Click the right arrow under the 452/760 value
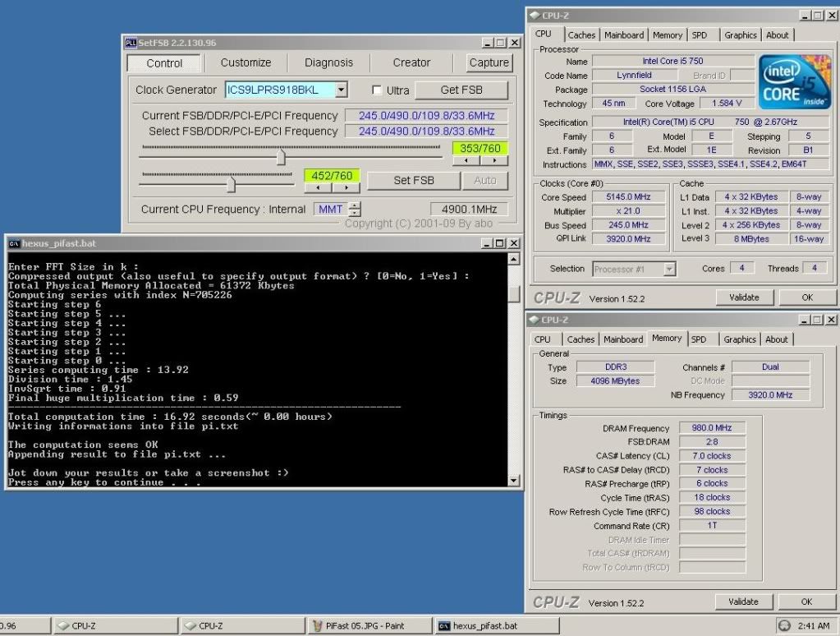 [x=346, y=187]
